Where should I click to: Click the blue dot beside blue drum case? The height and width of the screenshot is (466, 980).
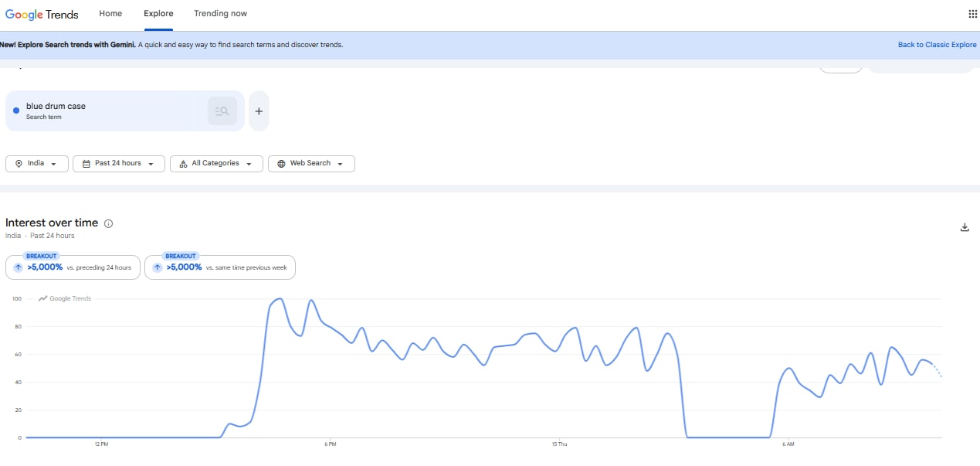[16, 111]
